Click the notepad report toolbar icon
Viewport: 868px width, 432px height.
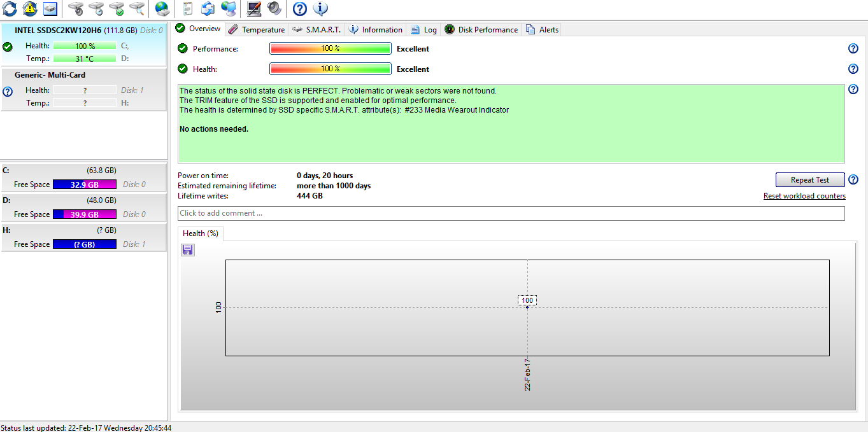[x=187, y=9]
